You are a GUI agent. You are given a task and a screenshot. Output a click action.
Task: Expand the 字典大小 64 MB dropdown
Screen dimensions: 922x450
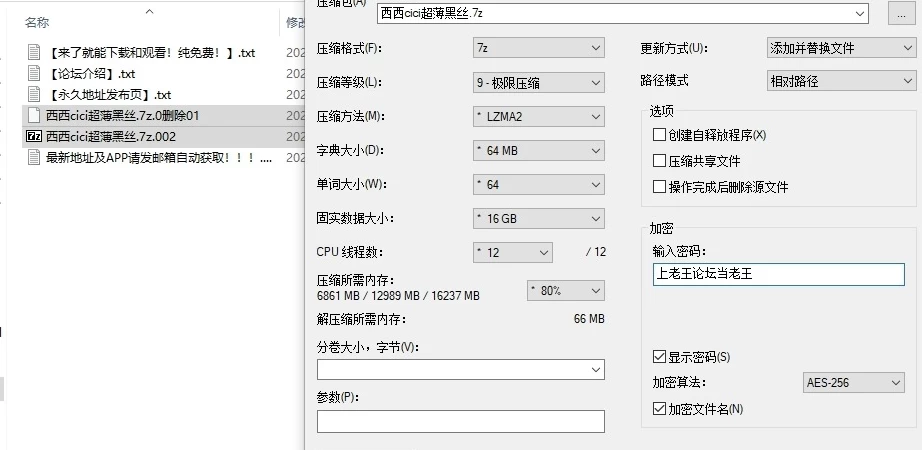click(x=539, y=151)
